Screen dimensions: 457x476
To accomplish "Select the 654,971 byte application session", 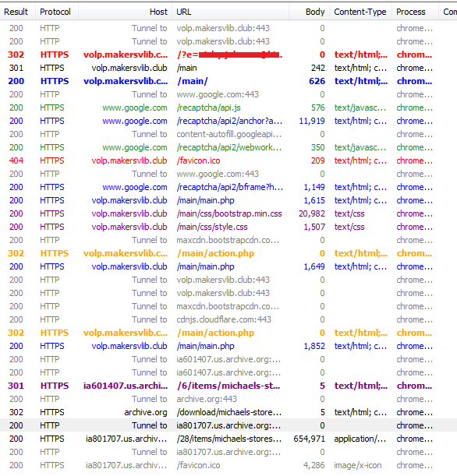I will (x=228, y=439).
